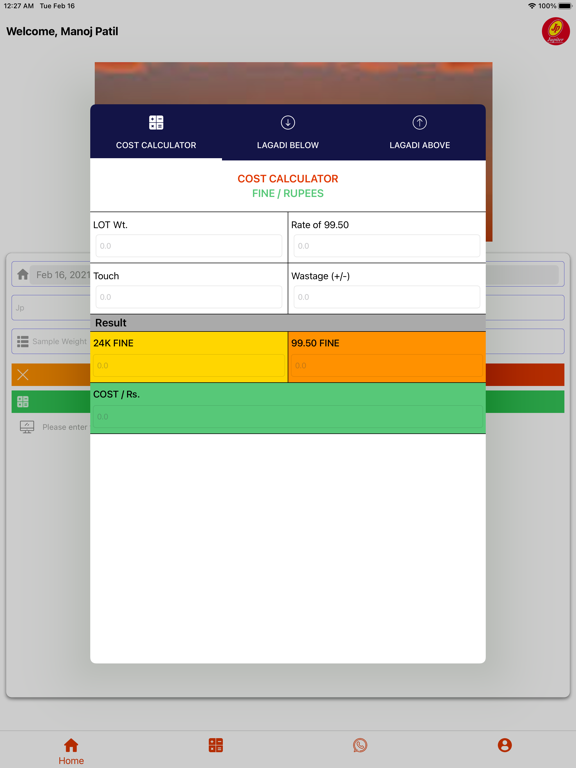This screenshot has width=576, height=768.
Task: Switch to the Lagadi Below tab
Action: point(288,132)
